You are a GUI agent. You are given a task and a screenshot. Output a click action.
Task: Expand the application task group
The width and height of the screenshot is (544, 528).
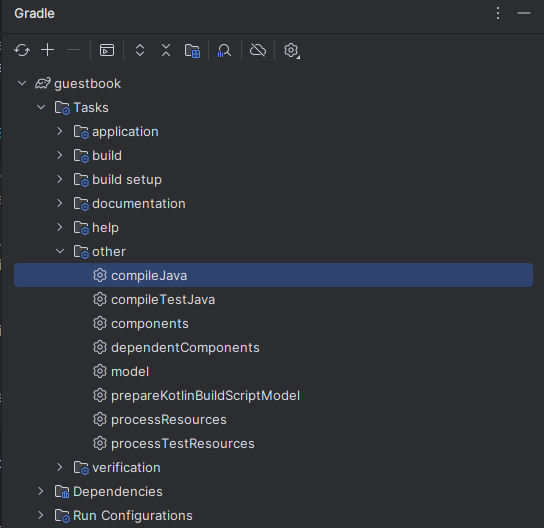(x=60, y=131)
